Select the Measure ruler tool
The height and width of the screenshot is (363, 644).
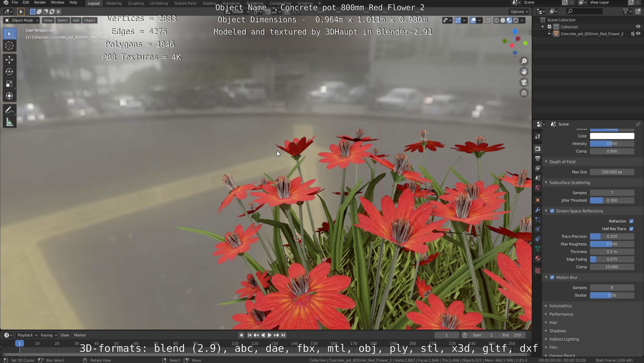tap(9, 122)
